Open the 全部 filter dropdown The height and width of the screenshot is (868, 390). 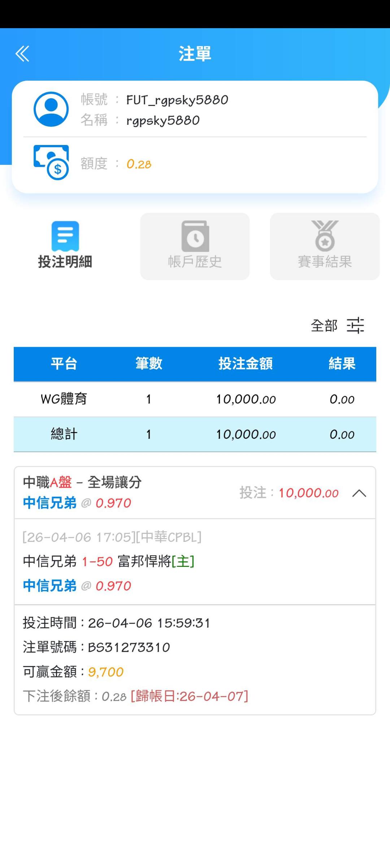point(324,326)
